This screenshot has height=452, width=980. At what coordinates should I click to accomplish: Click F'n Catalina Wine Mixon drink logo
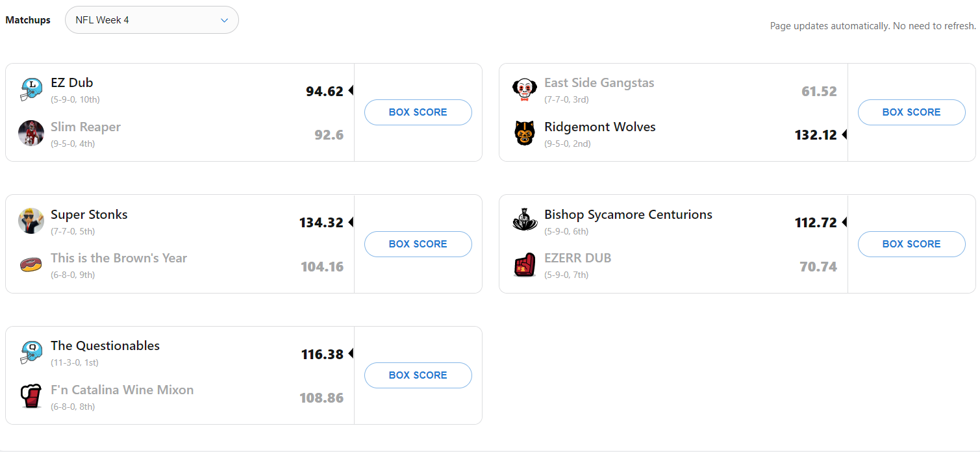(x=31, y=396)
